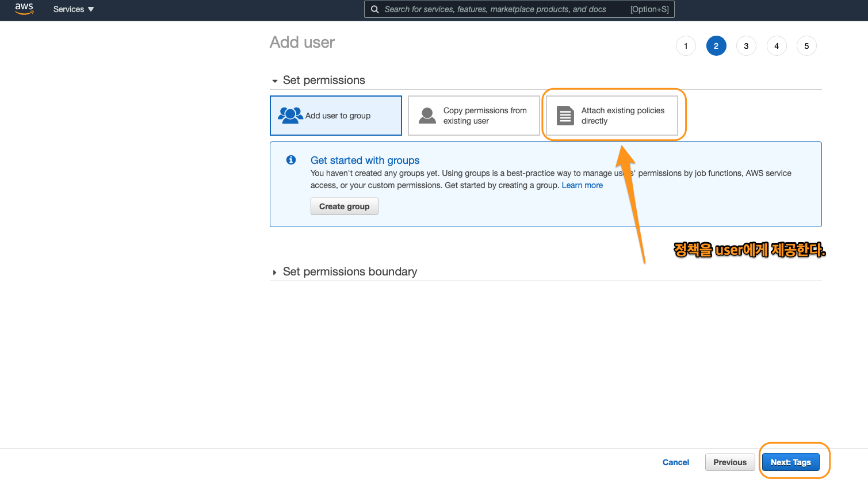Click the policy document icon
This screenshot has height=479, width=868.
click(x=565, y=116)
